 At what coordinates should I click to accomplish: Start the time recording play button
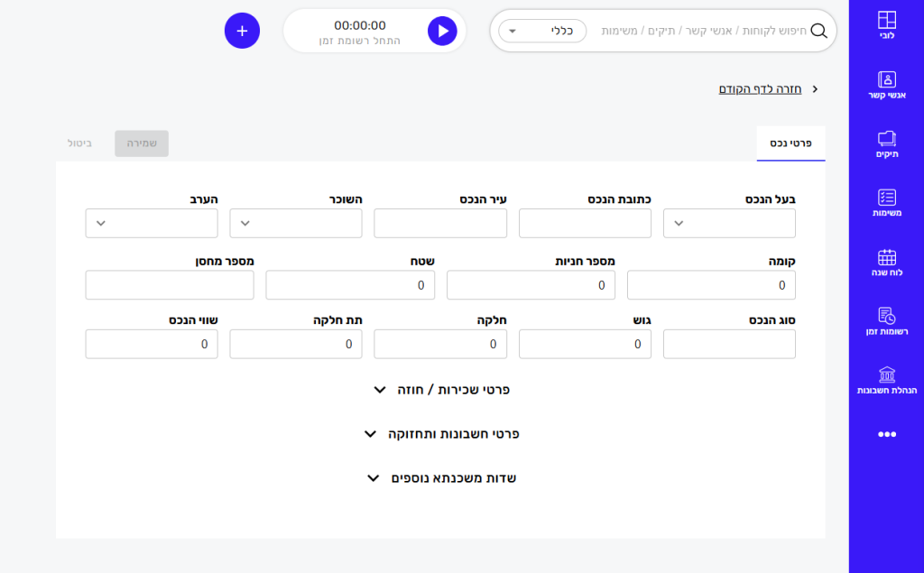point(442,31)
